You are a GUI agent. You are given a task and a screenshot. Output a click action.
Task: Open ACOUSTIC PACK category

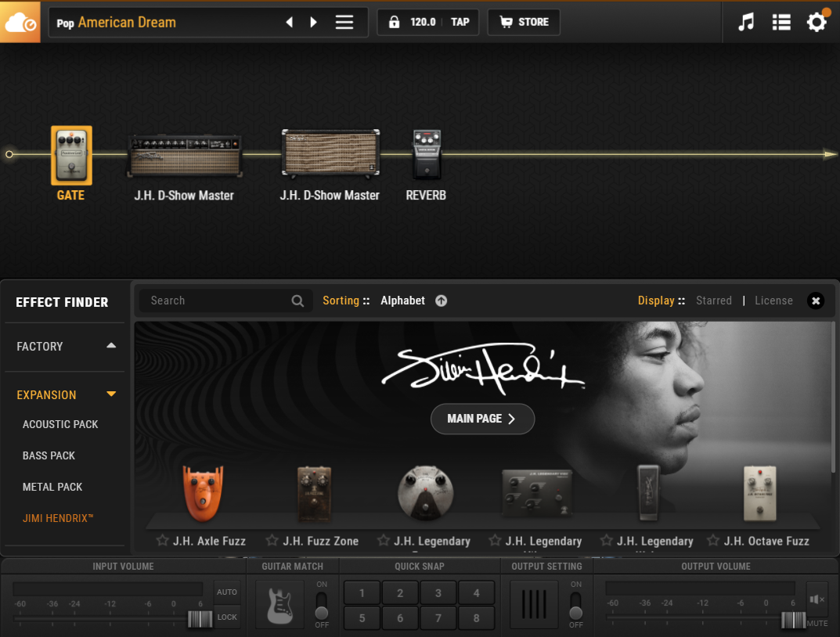(x=60, y=424)
